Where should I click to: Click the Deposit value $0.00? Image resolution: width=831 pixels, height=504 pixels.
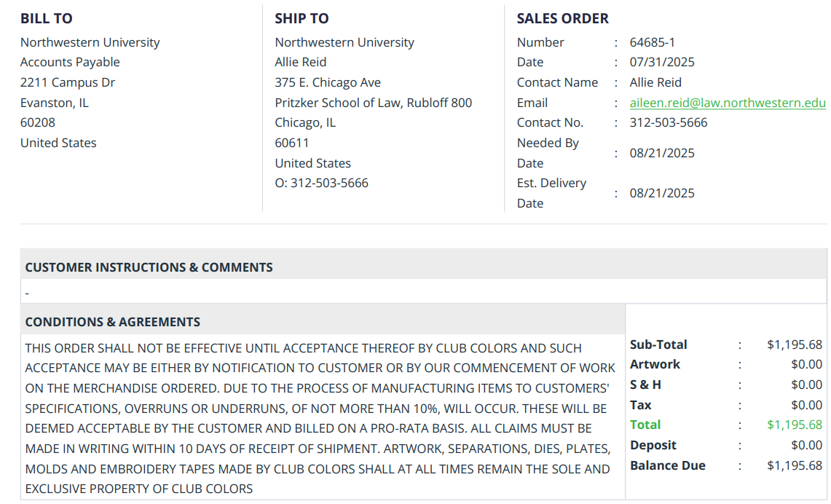click(x=806, y=445)
